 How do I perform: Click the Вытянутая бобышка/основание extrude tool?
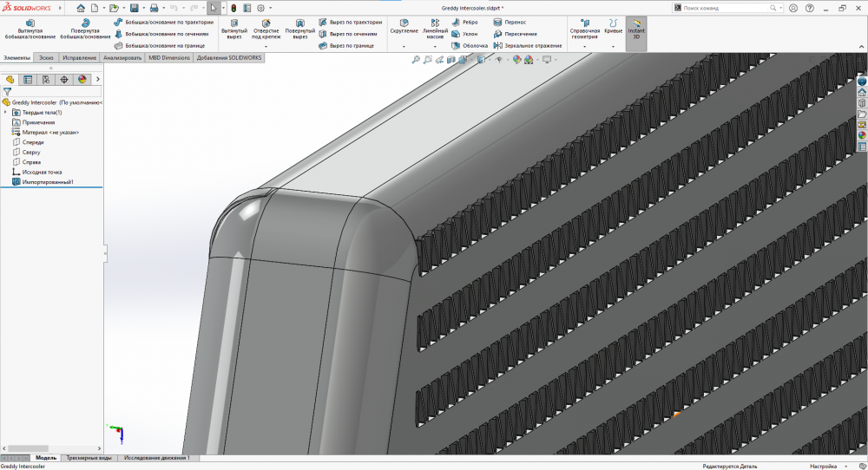(x=30, y=29)
